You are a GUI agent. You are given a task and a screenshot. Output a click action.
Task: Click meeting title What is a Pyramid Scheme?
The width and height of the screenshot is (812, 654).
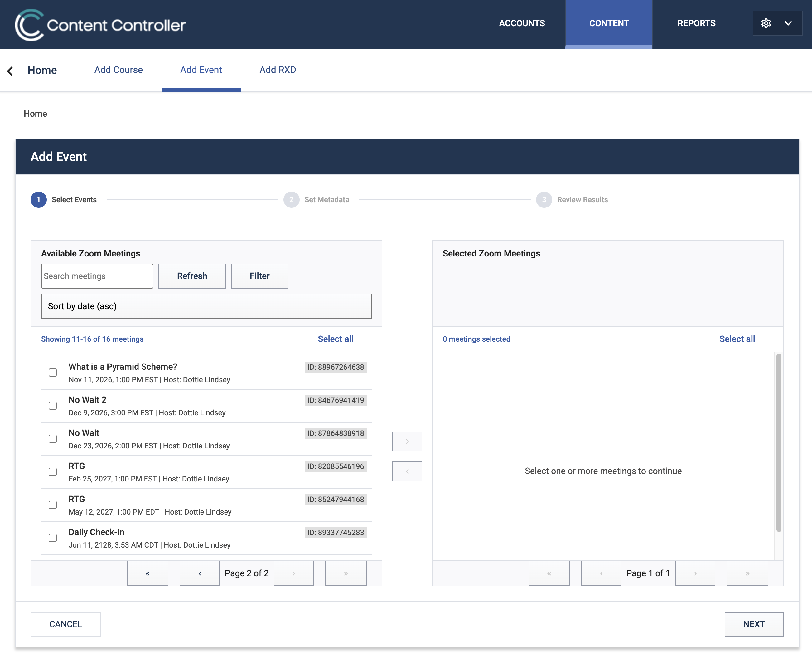coord(123,367)
